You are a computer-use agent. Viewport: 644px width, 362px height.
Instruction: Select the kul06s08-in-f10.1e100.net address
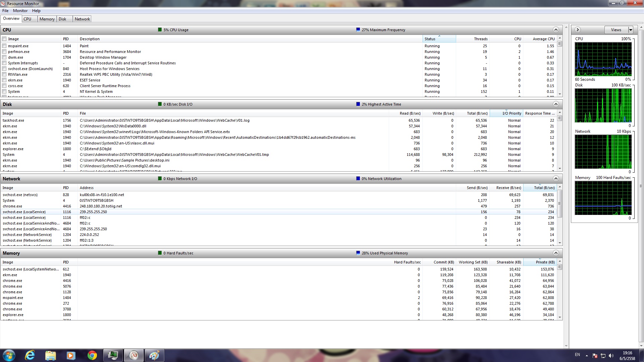[x=102, y=195]
